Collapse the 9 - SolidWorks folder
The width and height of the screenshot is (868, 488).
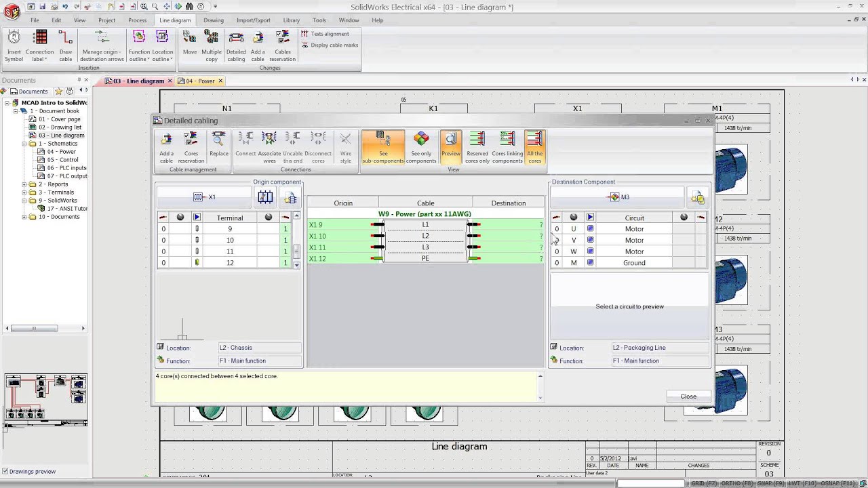coord(24,201)
